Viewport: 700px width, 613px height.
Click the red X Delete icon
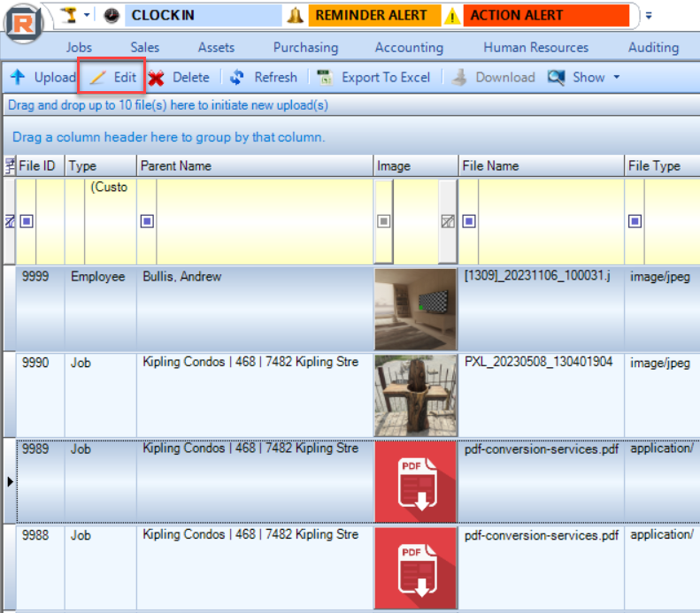pyautogui.click(x=156, y=78)
